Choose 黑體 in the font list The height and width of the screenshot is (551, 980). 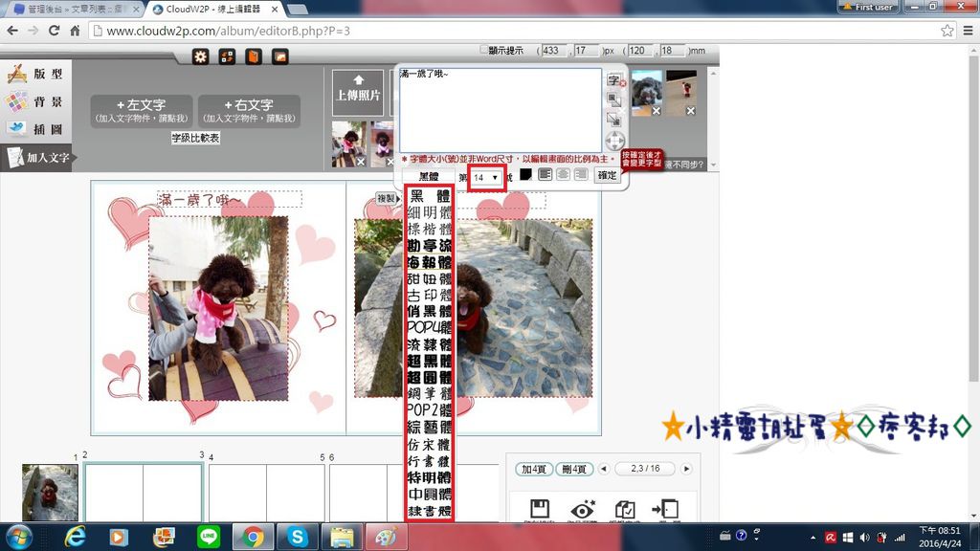pyautogui.click(x=430, y=195)
